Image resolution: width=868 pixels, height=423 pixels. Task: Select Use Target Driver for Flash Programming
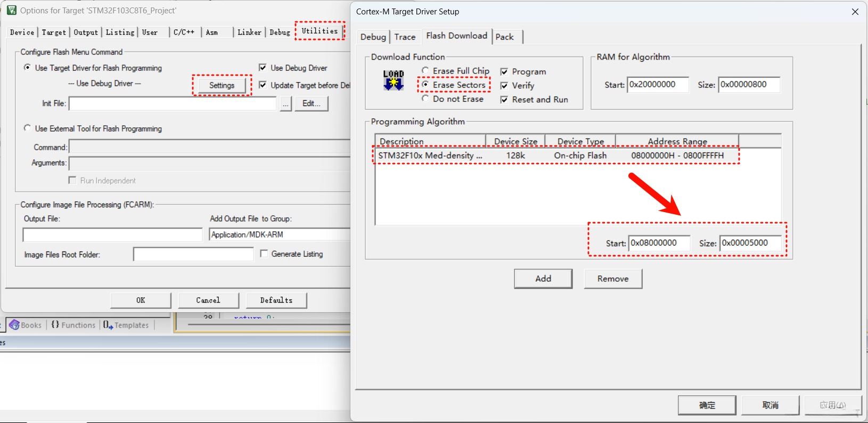coord(27,68)
